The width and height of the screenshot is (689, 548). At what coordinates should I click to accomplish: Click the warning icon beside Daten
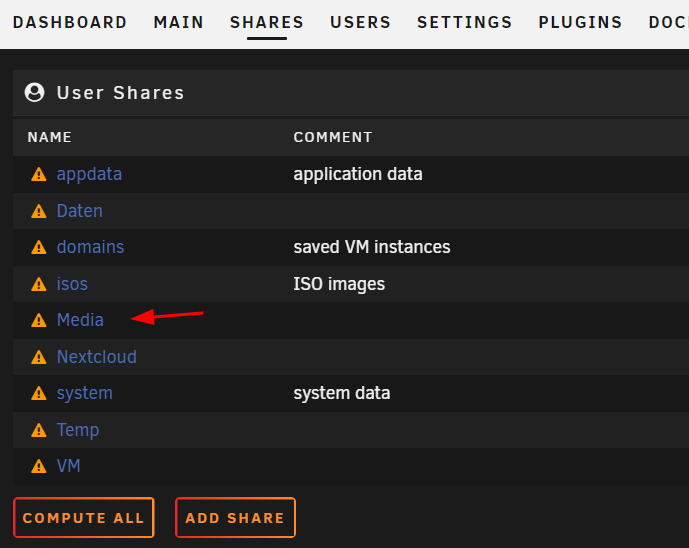point(39,211)
